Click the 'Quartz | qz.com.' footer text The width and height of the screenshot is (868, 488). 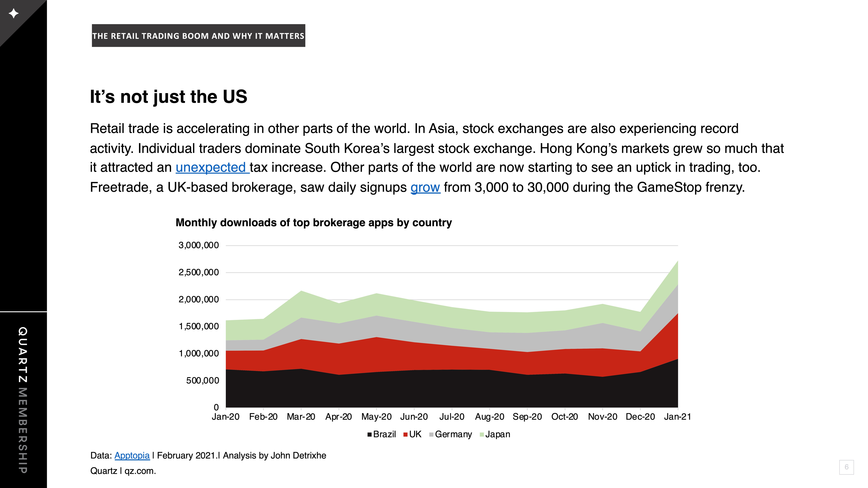[123, 471]
